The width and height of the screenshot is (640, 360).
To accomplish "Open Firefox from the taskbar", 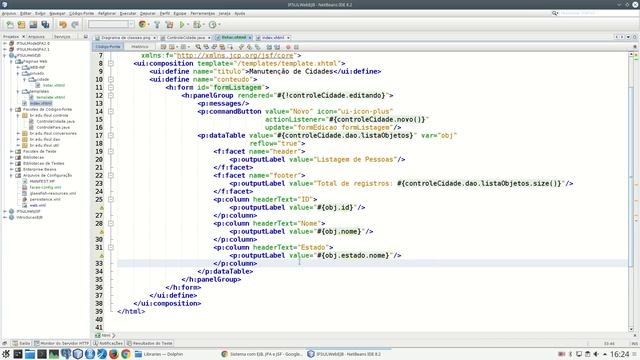I will 114,354.
